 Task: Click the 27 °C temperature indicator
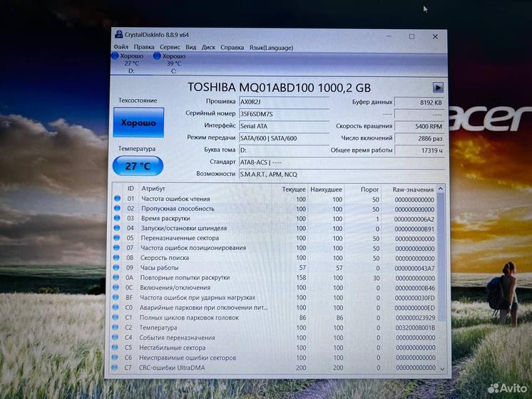tap(138, 166)
